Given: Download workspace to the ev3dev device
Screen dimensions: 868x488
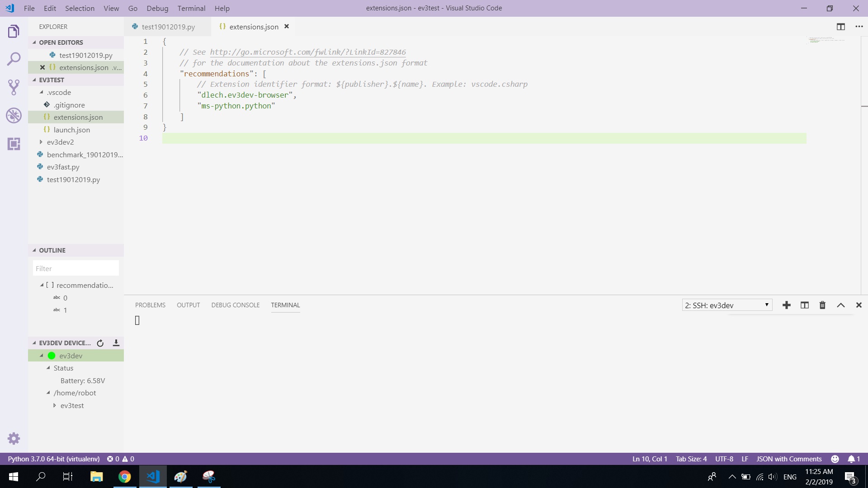Looking at the screenshot, I should coord(116,343).
